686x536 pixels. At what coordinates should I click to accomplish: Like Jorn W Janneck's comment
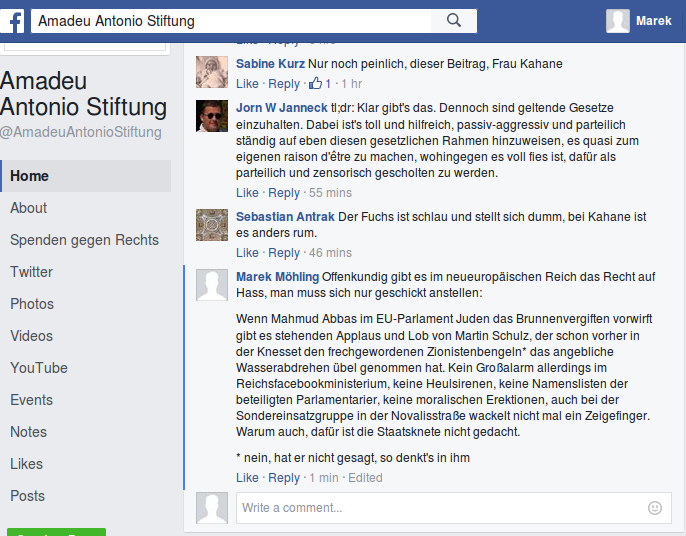tap(247, 193)
